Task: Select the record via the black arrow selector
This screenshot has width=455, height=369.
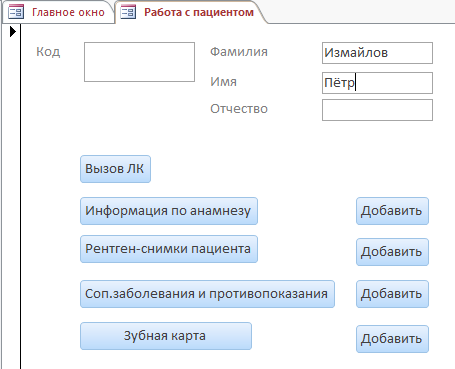Action: [x=13, y=32]
